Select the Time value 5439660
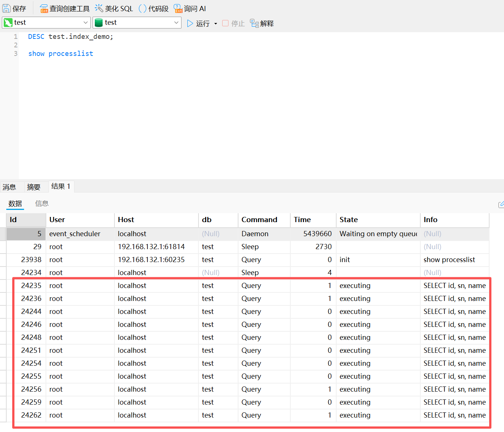The height and width of the screenshot is (432, 504). pos(313,234)
